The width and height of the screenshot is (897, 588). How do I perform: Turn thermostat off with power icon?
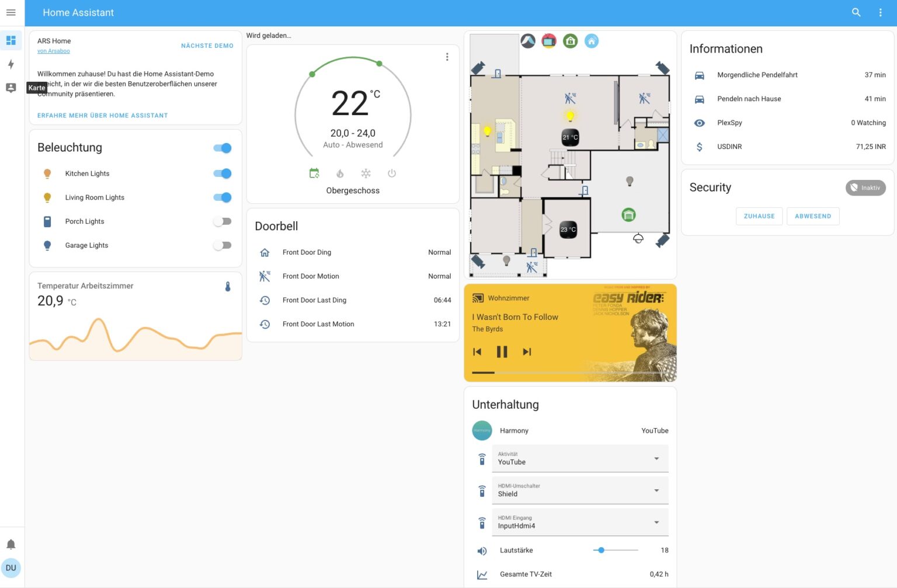[391, 173]
